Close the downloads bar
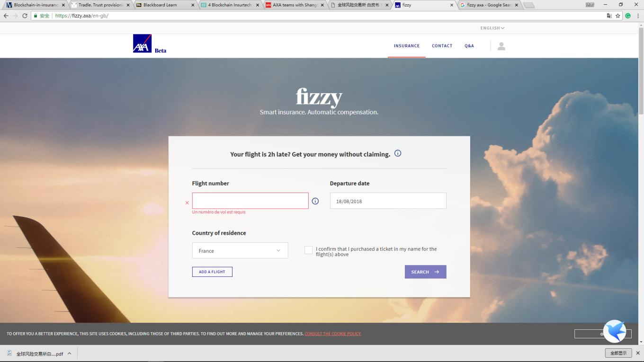This screenshot has height=362, width=644. (x=638, y=353)
